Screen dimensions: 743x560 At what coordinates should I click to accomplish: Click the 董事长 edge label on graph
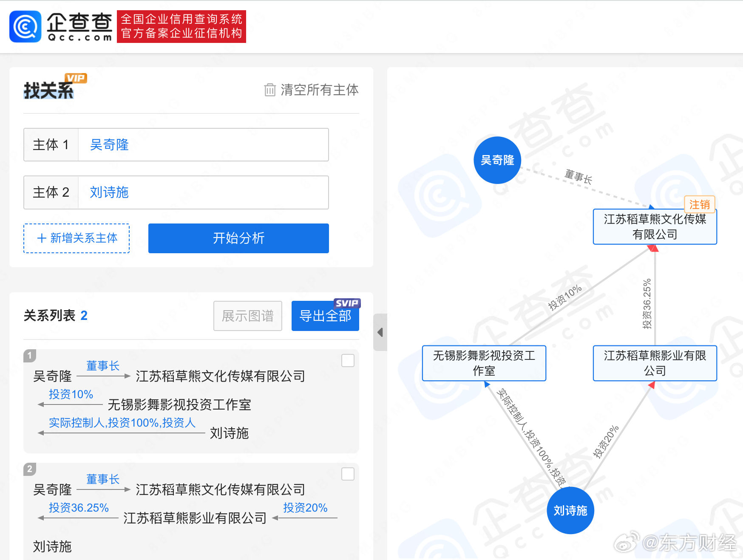click(579, 176)
